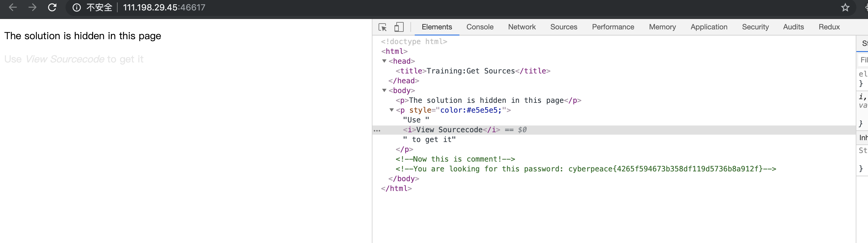Select the closing p tag

tap(404, 149)
